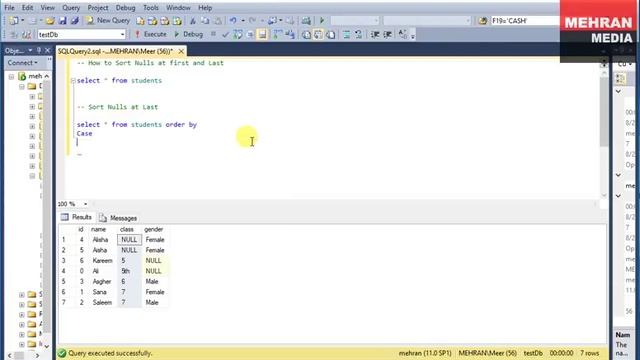Click the Undo arrow icon

coord(233,20)
